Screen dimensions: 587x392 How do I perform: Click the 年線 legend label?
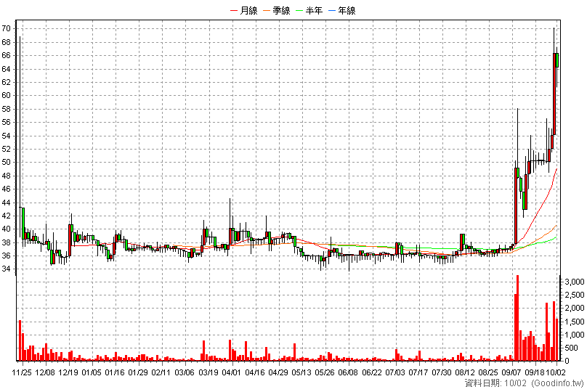[347, 10]
